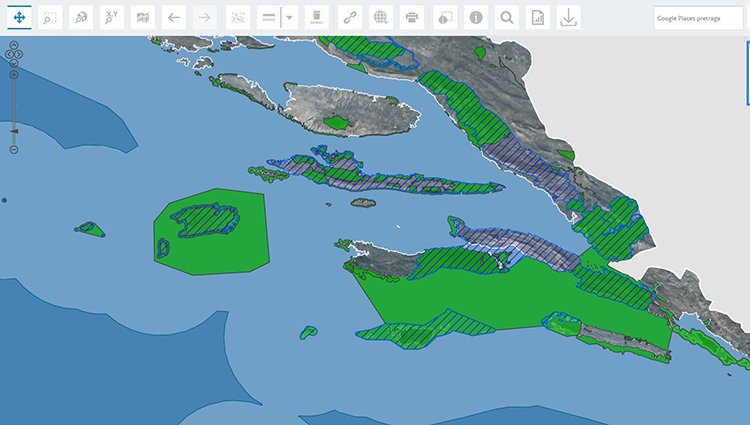750x425 pixels.
Task: Activate select by area tool
Action: [445, 18]
